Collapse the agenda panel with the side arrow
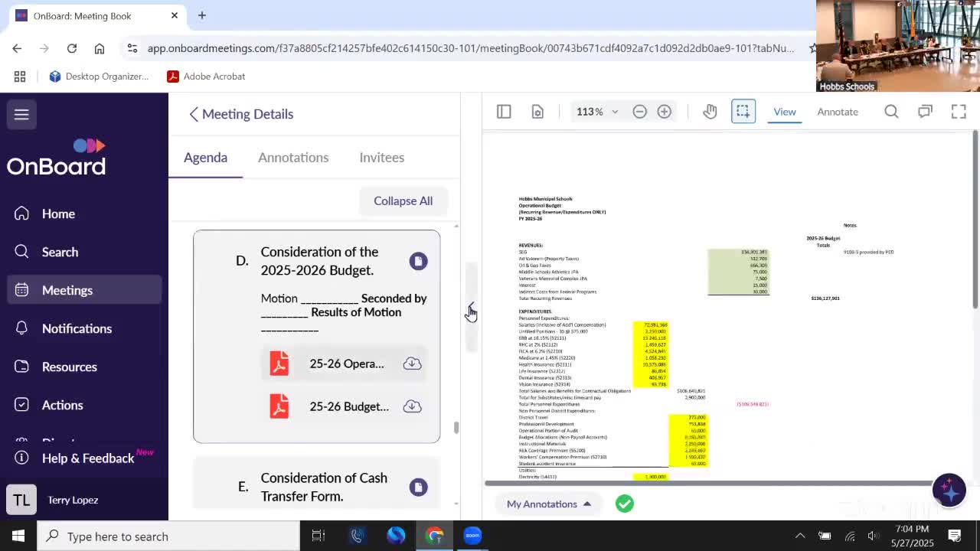Viewport: 980px width, 551px height. (x=471, y=308)
